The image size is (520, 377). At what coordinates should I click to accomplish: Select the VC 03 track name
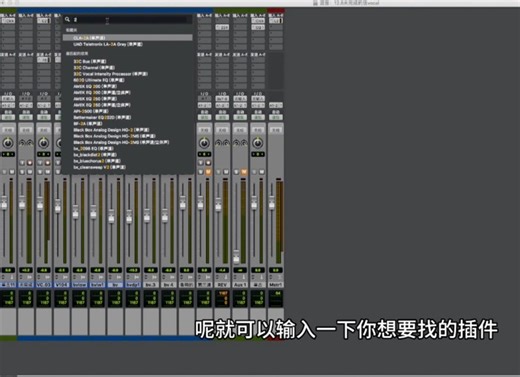tap(44, 285)
